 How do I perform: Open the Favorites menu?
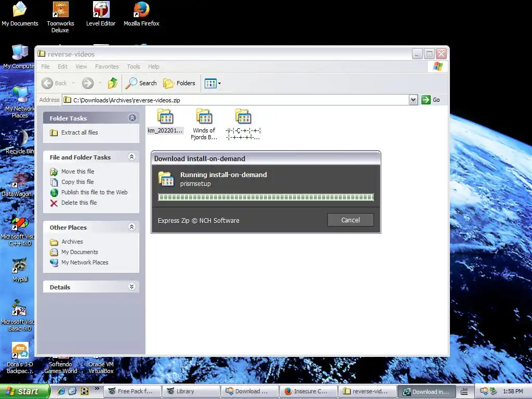(x=107, y=66)
